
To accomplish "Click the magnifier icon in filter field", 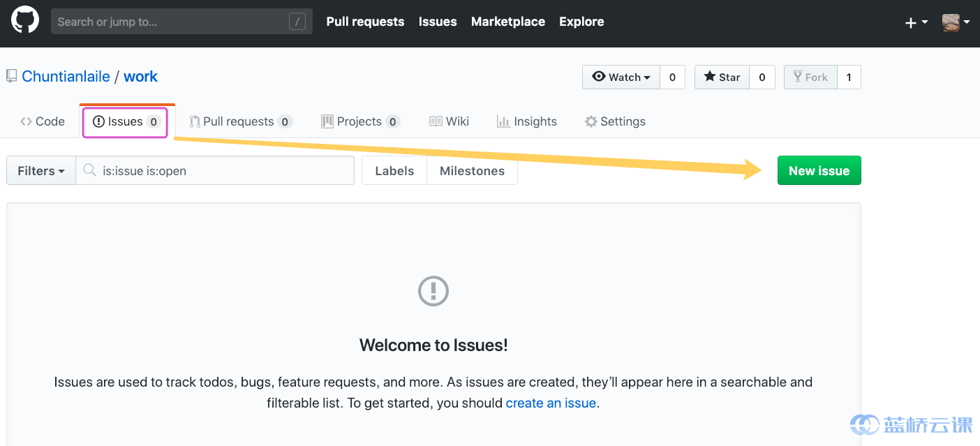I will (x=89, y=170).
